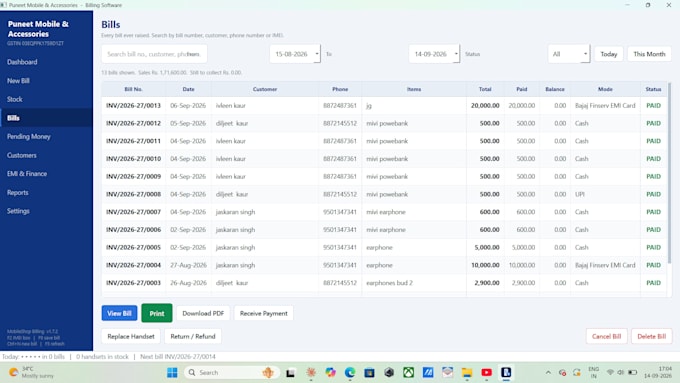680x383 pixels.
Task: Launch the Copilot taskbar icon
Action: point(330,373)
